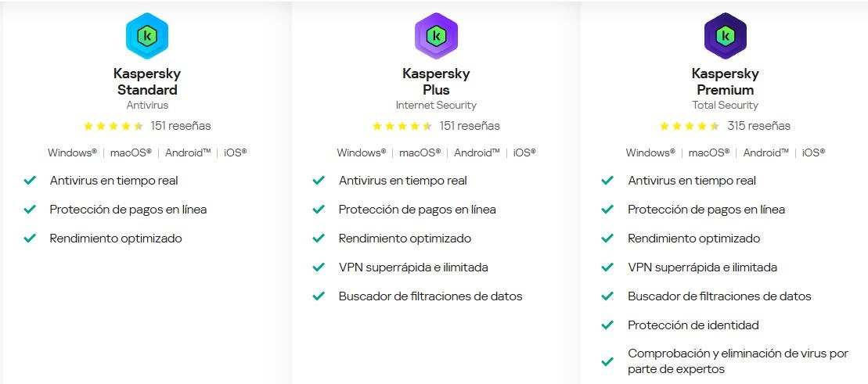Click the checkmark beside Premium's Protección de identidad

click(607, 325)
